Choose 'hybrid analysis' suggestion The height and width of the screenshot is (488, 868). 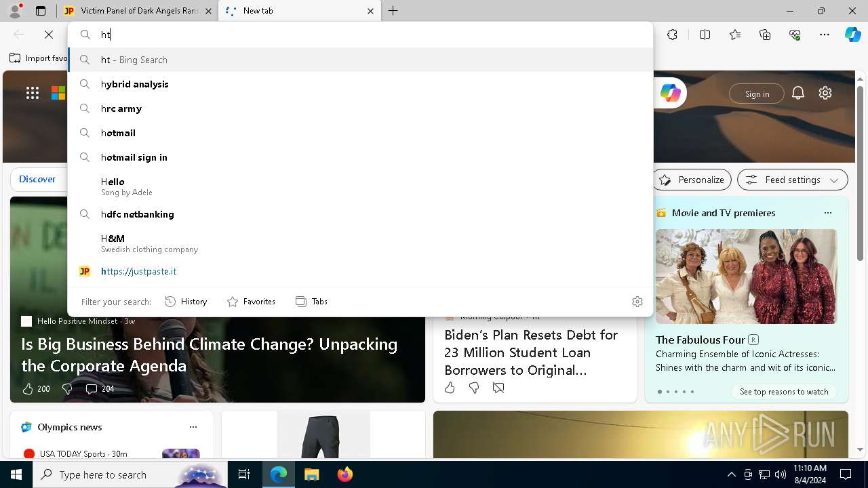[360, 84]
